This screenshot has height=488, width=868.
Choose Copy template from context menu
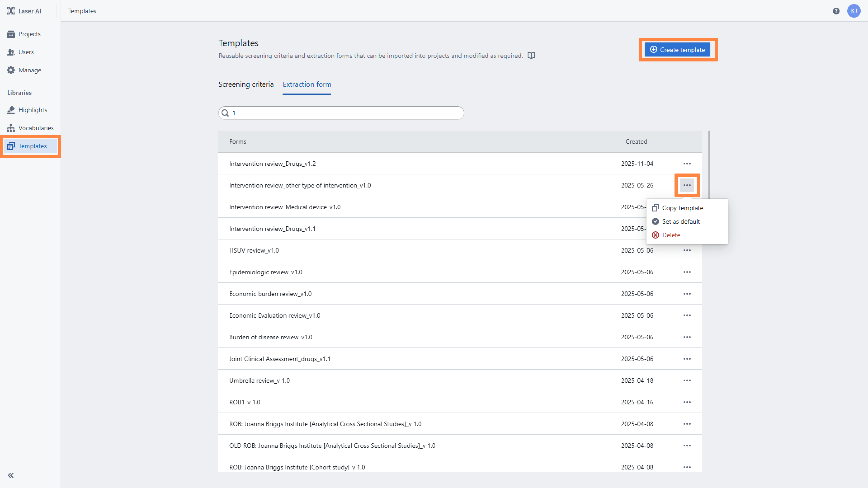(x=682, y=208)
